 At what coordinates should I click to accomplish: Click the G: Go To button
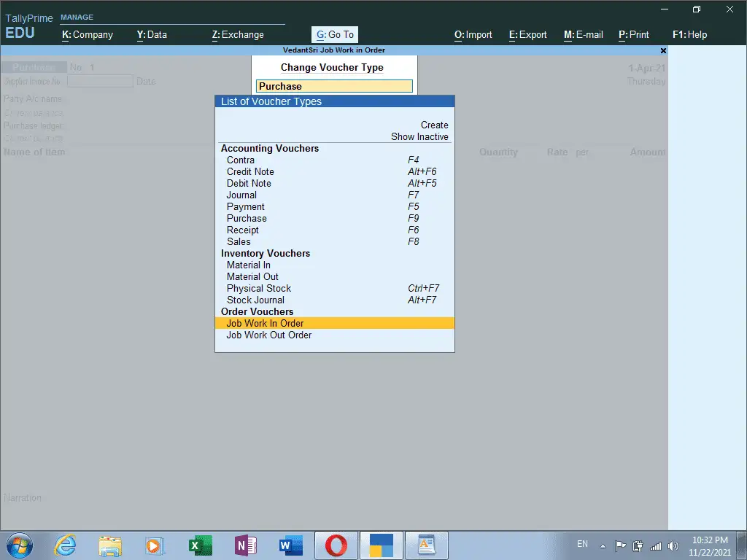[335, 35]
